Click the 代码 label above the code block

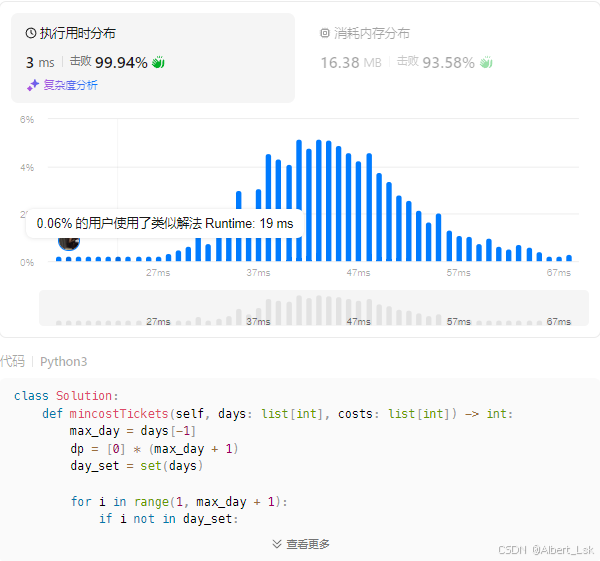(x=12, y=361)
